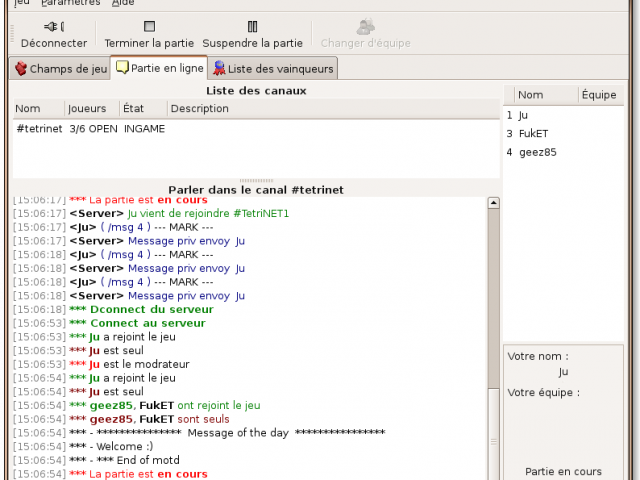Image resolution: width=640 pixels, height=480 pixels.
Task: Click the red Champs de jeu tab icon
Action: click(x=21, y=69)
